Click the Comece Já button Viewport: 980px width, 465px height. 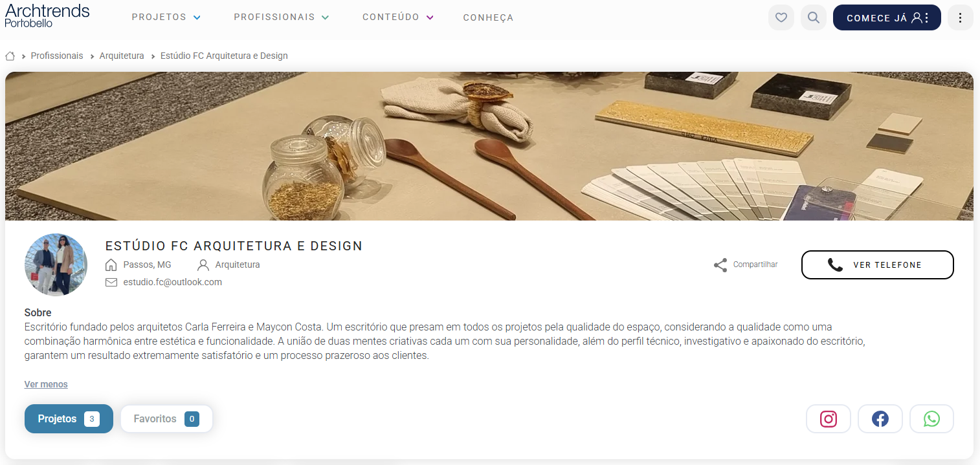point(887,17)
